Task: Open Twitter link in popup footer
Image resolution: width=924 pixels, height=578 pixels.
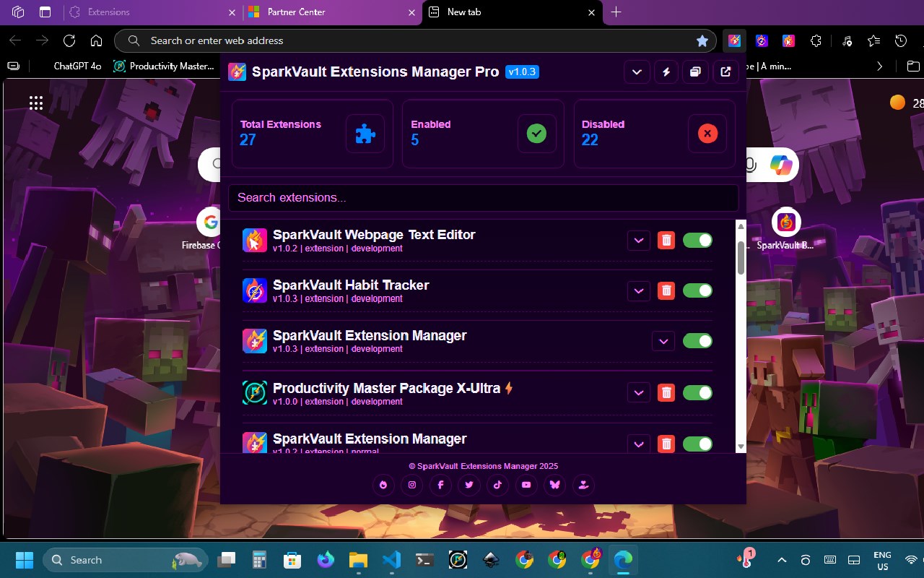Action: (469, 485)
